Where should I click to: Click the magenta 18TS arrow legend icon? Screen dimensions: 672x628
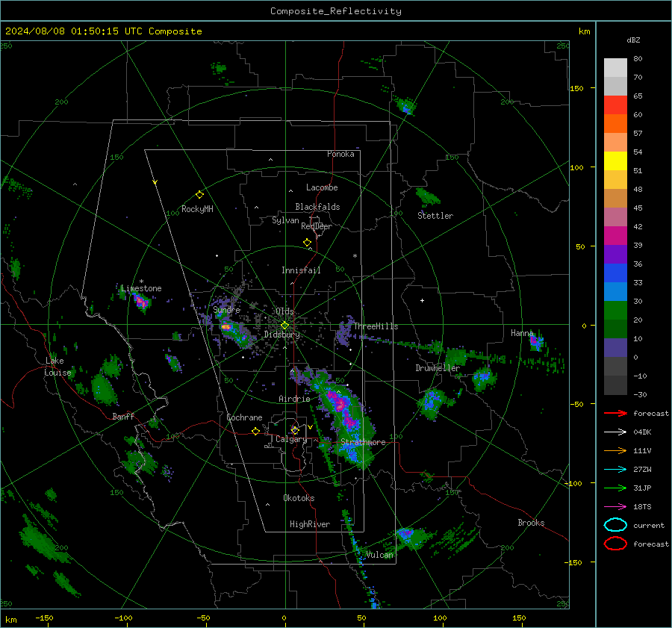[x=615, y=507]
